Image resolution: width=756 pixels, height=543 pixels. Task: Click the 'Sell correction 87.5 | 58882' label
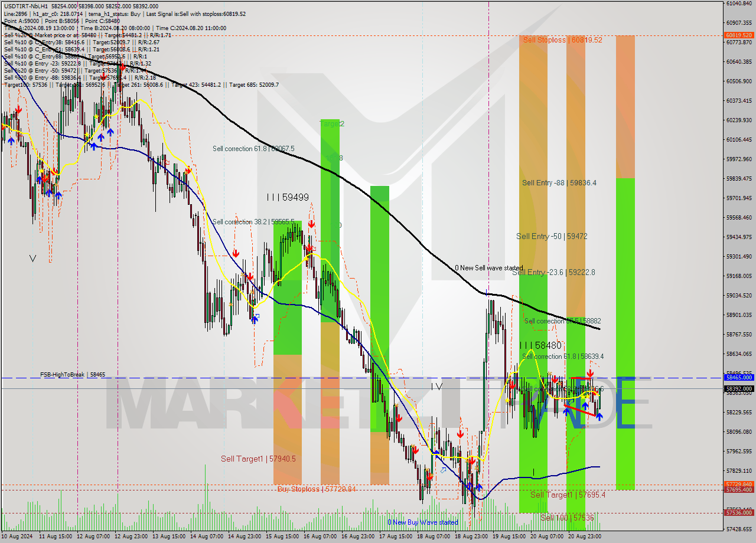coord(563,321)
